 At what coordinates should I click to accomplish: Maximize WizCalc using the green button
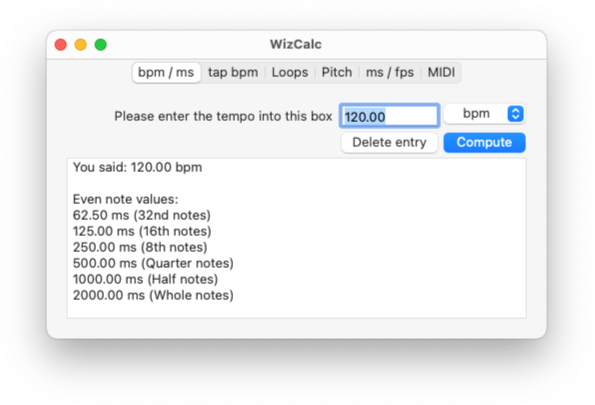tap(101, 45)
